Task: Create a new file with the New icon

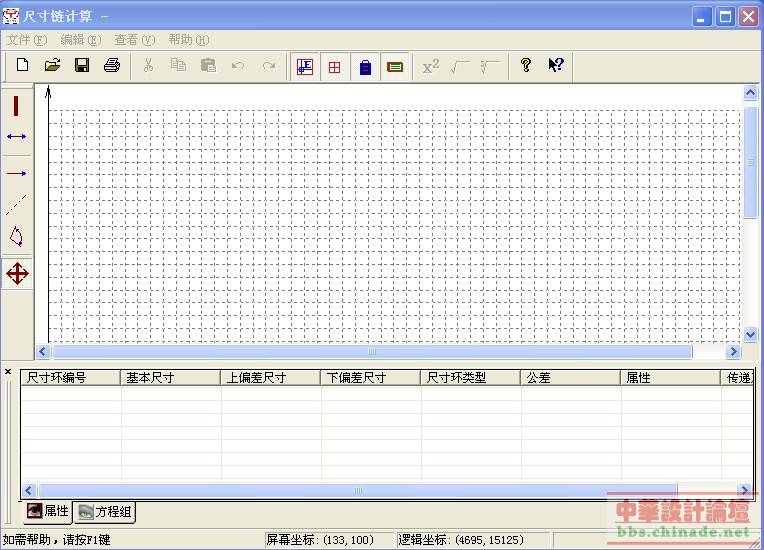Action: 23,66
